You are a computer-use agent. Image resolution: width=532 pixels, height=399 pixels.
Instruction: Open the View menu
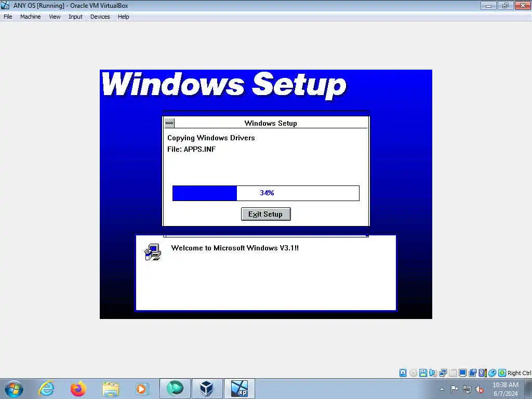(x=55, y=17)
